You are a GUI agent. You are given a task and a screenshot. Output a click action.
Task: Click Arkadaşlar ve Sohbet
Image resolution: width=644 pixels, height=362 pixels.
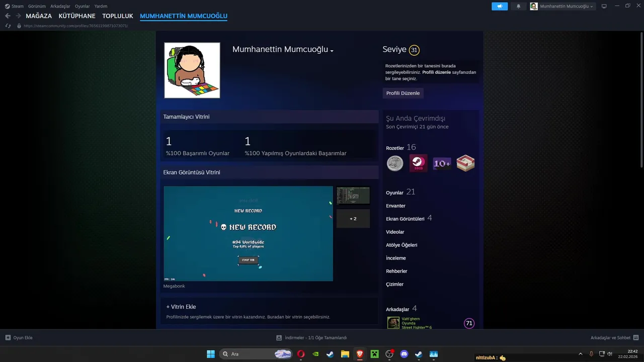610,337
